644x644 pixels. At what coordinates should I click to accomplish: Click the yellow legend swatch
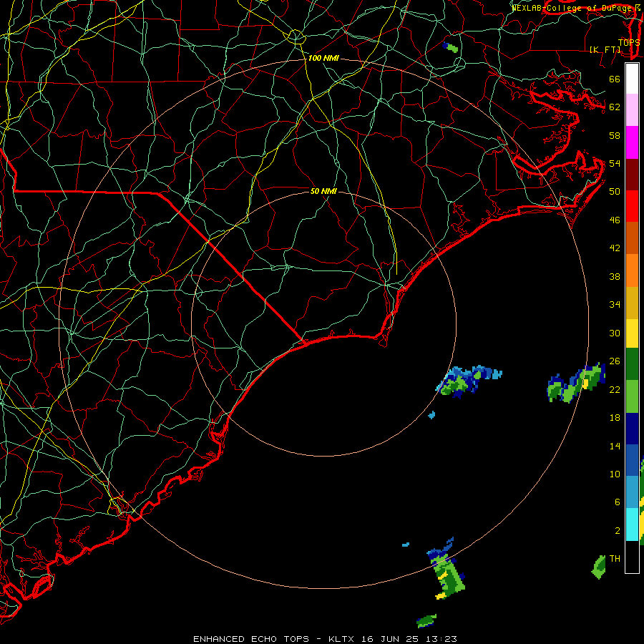point(632,333)
